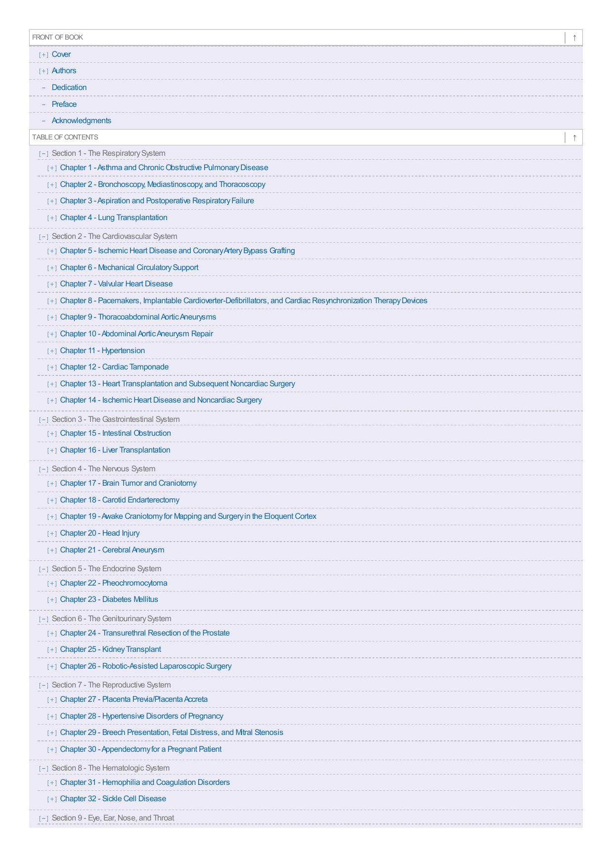This screenshot has width=613, height=868.
Task: Select Chapter 16 - Liver Transplantation link
Action: coord(115,450)
